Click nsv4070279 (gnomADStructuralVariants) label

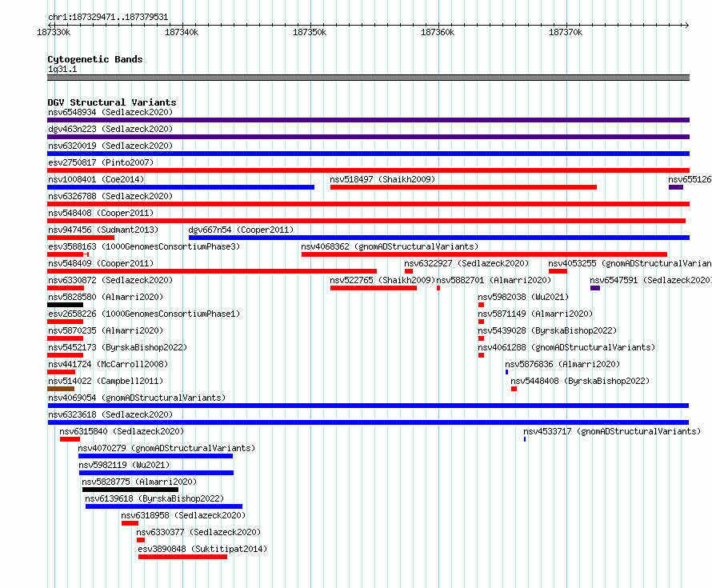coord(166,448)
